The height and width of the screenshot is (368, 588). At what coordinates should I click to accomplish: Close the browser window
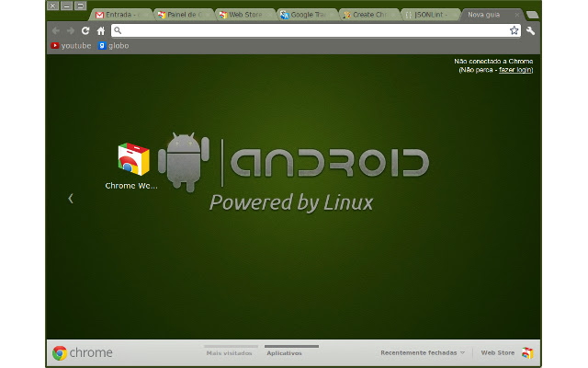click(53, 6)
